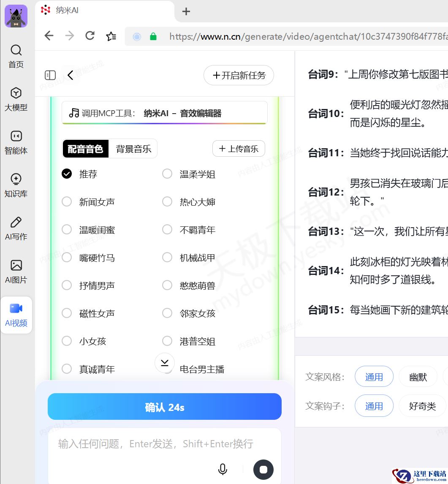Image resolution: width=448 pixels, height=484 pixels.
Task: Click the 电台男主播 voice label
Action: click(x=202, y=369)
